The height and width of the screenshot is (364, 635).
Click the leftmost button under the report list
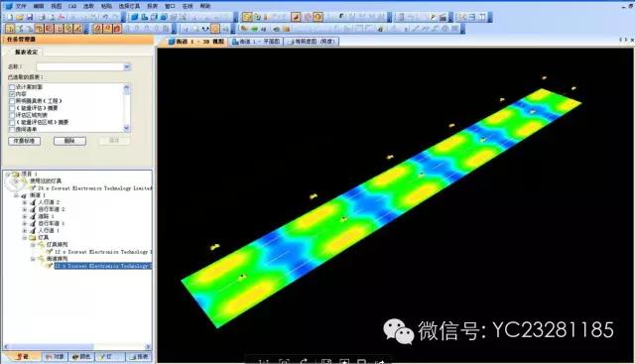tap(24, 141)
